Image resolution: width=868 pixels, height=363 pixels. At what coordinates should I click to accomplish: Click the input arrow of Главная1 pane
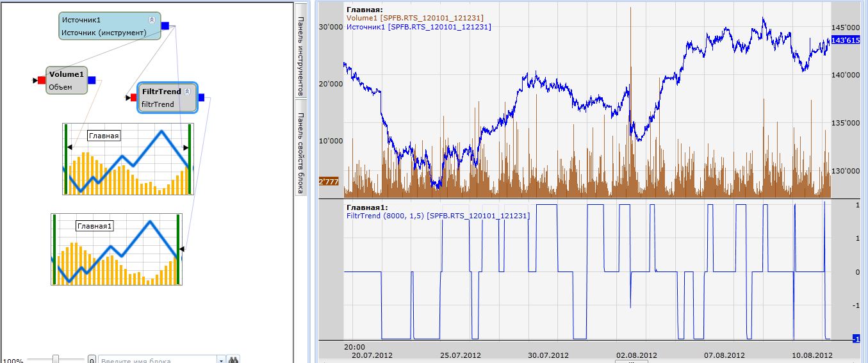point(182,249)
